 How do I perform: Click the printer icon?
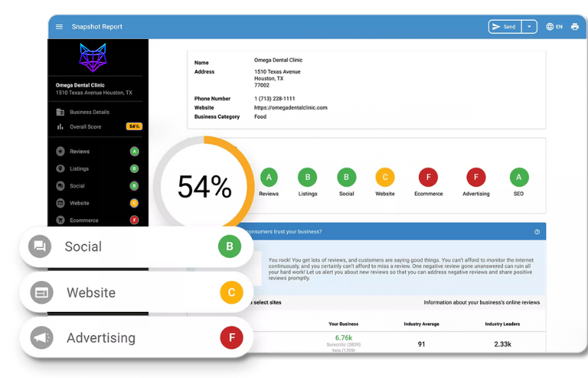tap(575, 27)
